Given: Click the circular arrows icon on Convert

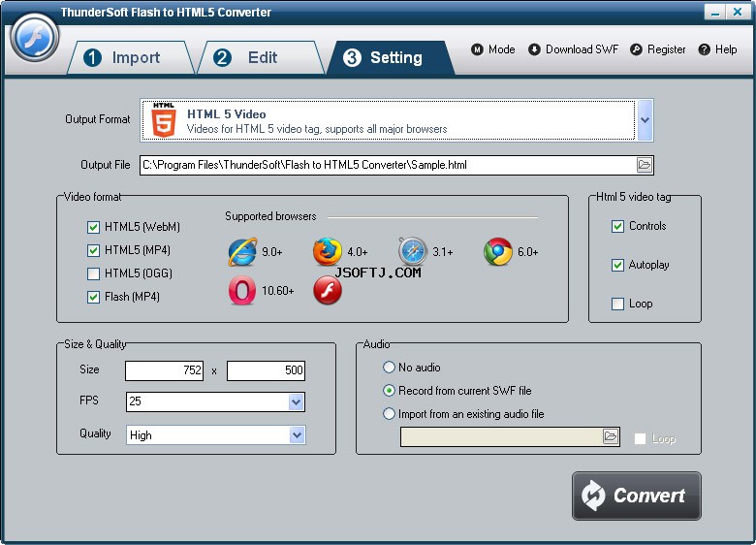Looking at the screenshot, I should (x=593, y=496).
